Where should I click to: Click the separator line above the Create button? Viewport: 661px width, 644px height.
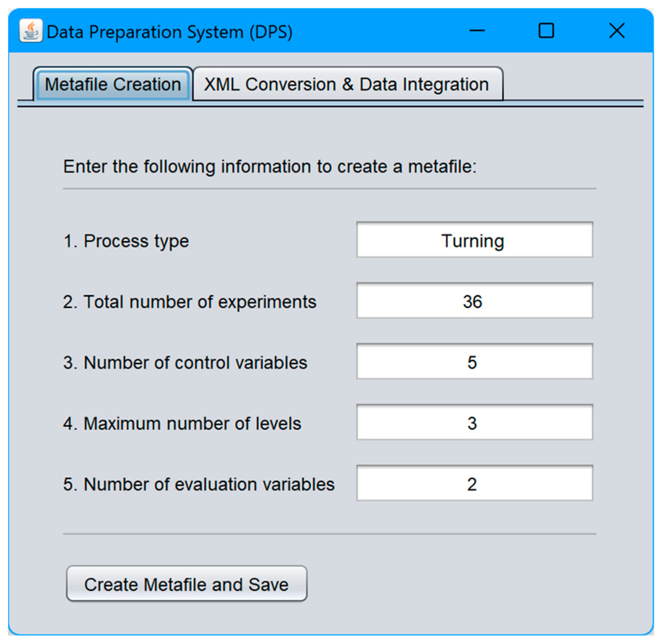click(x=329, y=534)
